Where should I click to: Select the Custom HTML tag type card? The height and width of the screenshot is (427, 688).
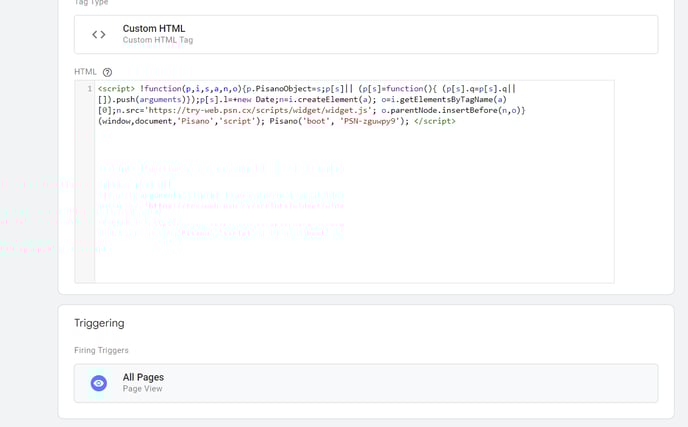[x=366, y=35]
